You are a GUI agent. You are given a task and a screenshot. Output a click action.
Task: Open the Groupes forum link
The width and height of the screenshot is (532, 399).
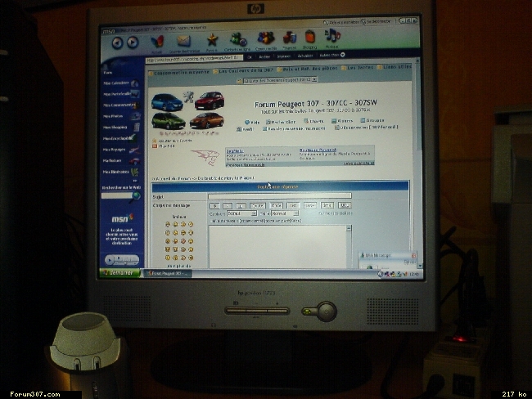(x=372, y=120)
